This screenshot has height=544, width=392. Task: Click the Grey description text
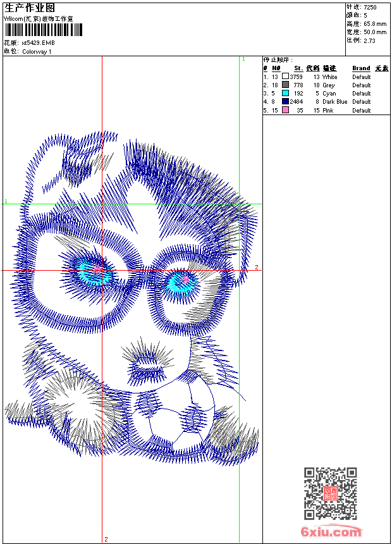329,85
